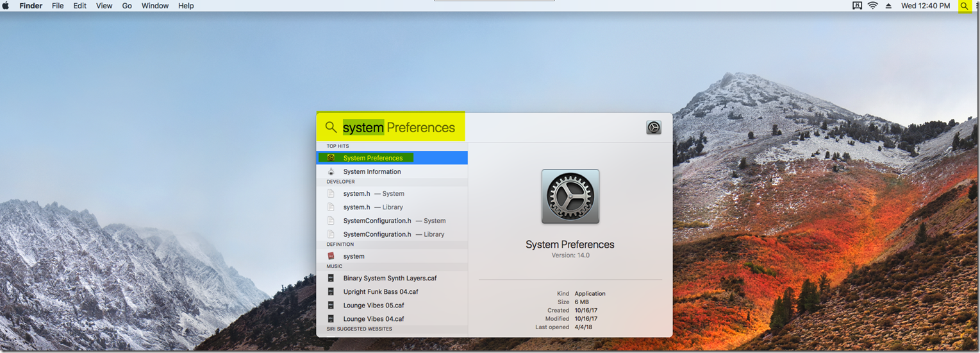This screenshot has height=353, width=980.
Task: Click the SIRI SUGGESTED WEBSITES header
Action: (x=359, y=329)
